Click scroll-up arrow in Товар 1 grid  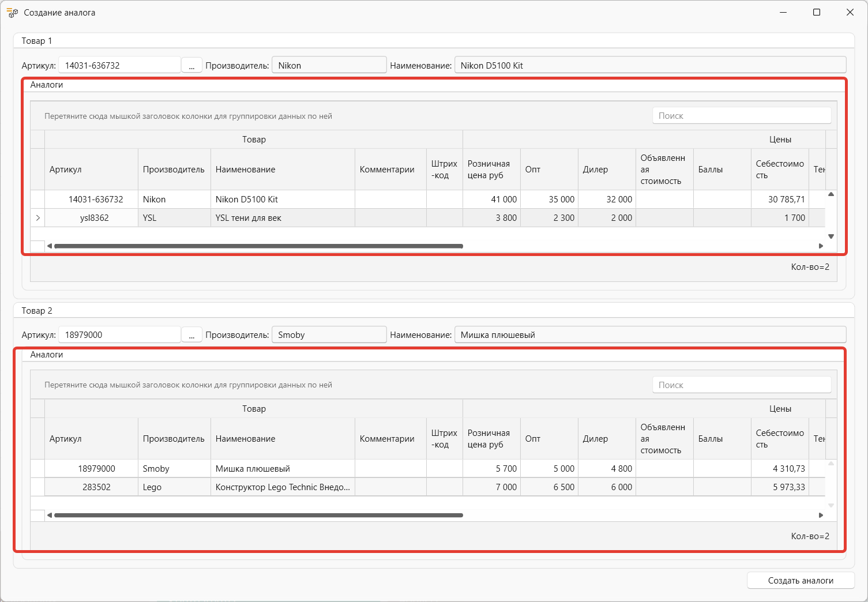[831, 194]
